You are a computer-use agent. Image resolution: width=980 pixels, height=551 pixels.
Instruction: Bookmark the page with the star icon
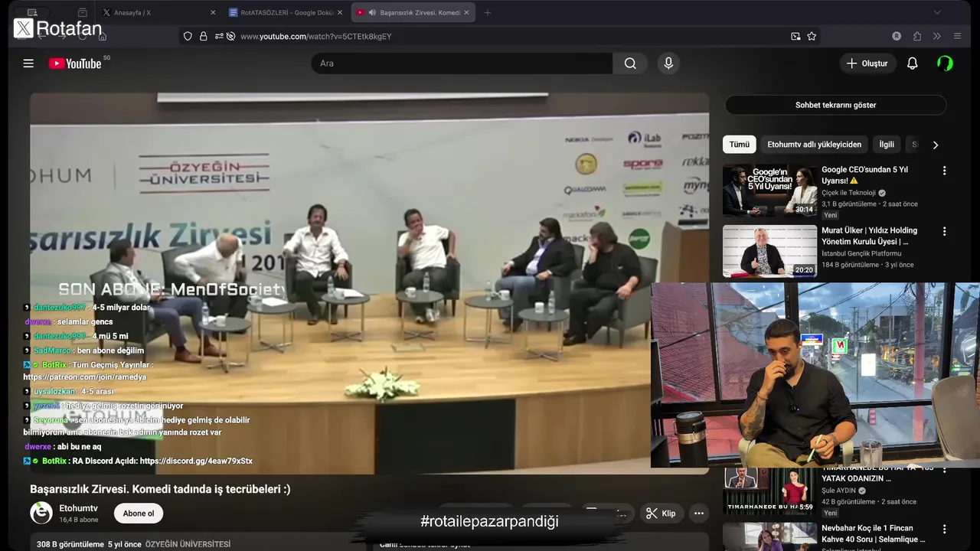[x=812, y=36]
